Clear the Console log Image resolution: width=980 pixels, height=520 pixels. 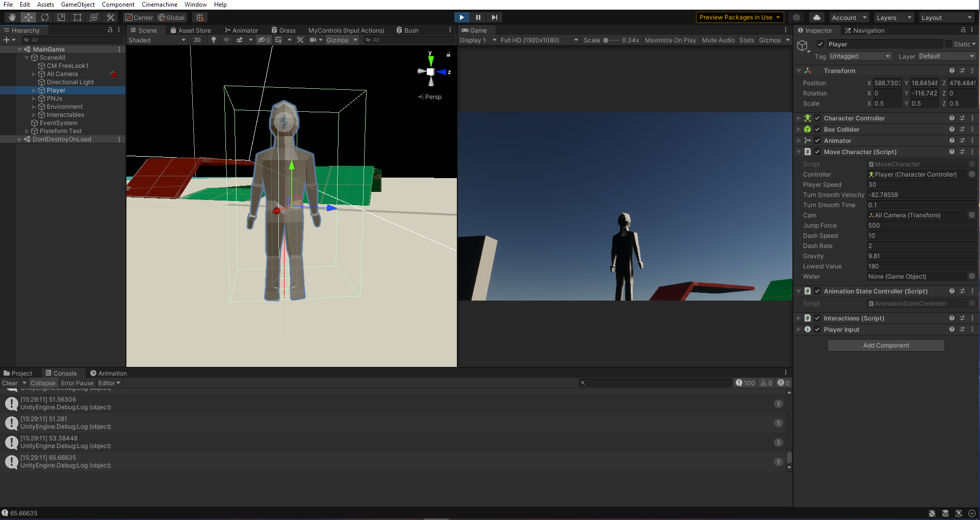[x=10, y=383]
